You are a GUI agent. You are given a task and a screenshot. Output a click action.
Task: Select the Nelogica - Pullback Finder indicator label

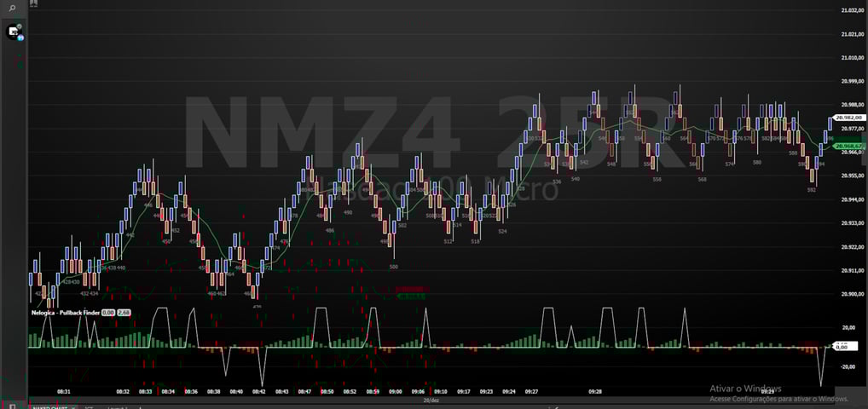coord(66,313)
